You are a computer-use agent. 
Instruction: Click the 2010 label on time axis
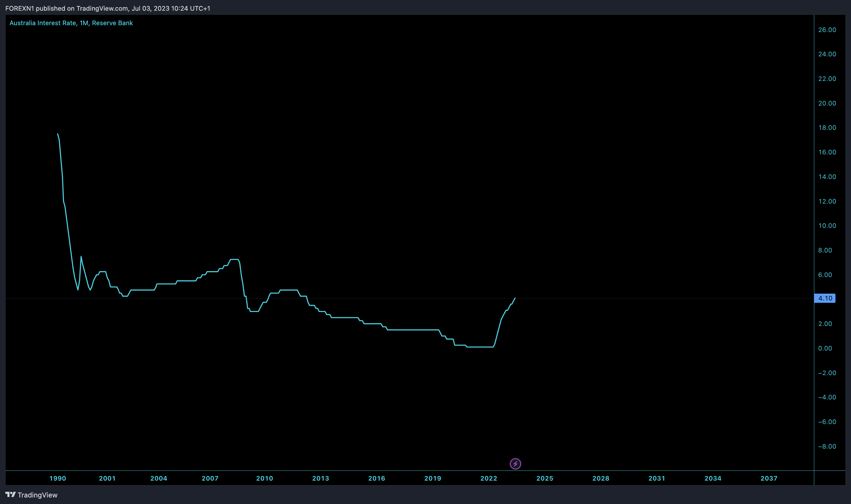[264, 478]
